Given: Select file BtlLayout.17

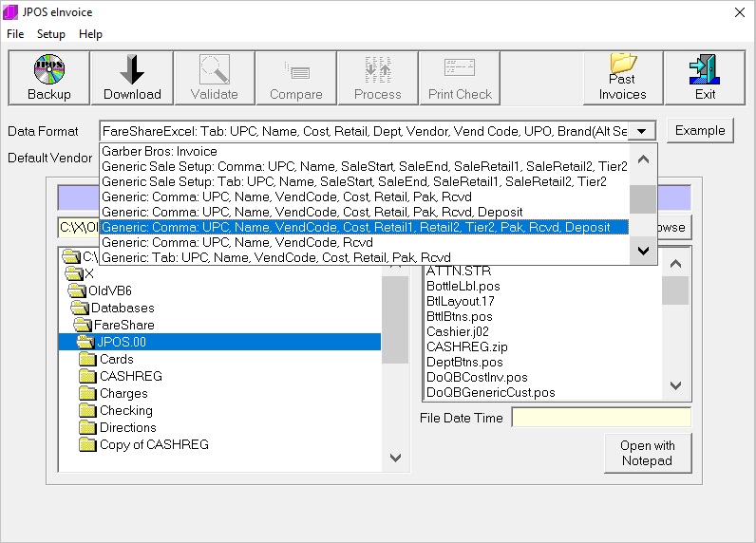Looking at the screenshot, I should tap(461, 301).
